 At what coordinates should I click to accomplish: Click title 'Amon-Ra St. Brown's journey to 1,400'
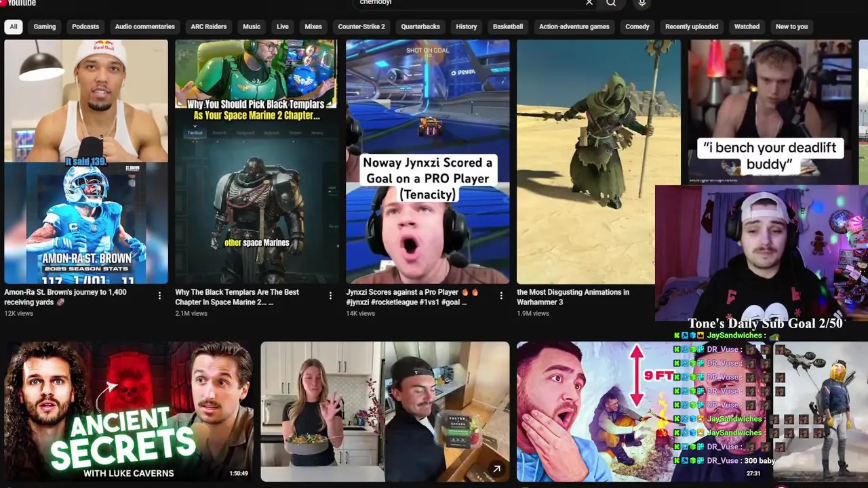pyautogui.click(x=65, y=297)
